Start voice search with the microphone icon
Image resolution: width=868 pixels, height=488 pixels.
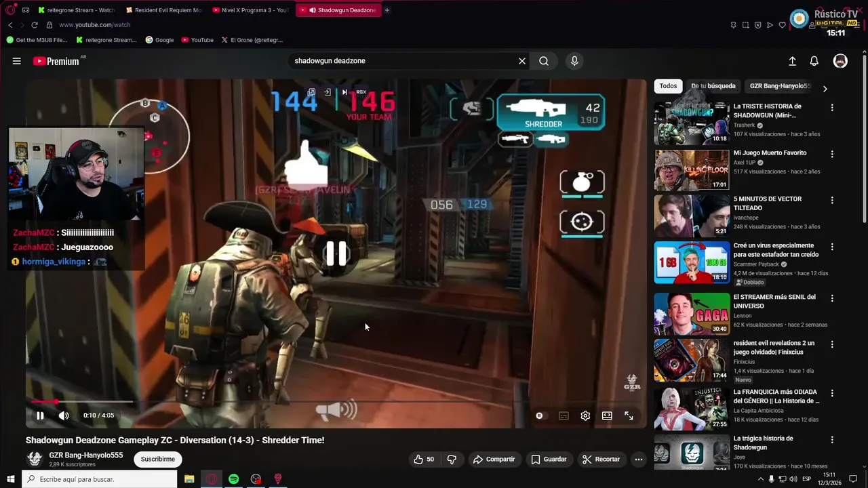[574, 61]
